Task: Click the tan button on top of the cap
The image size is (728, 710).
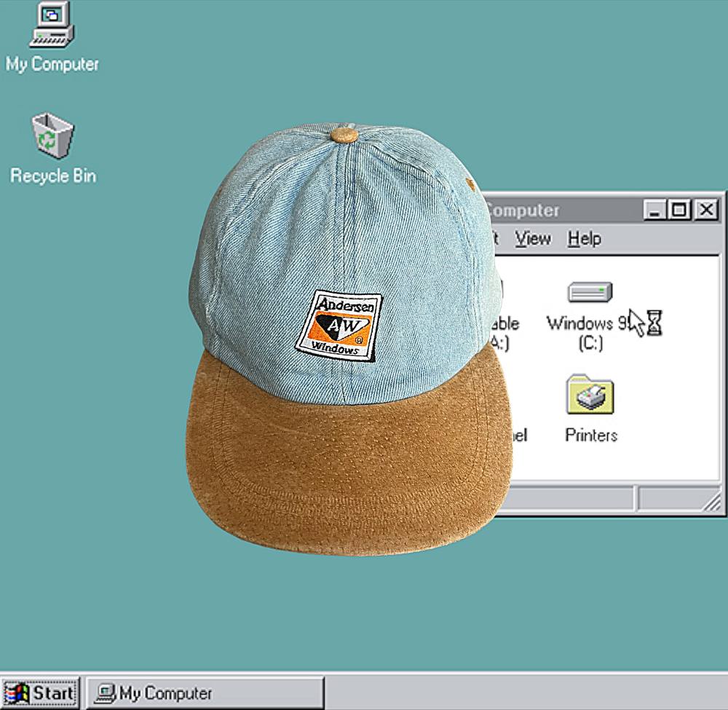Action: click(x=344, y=135)
